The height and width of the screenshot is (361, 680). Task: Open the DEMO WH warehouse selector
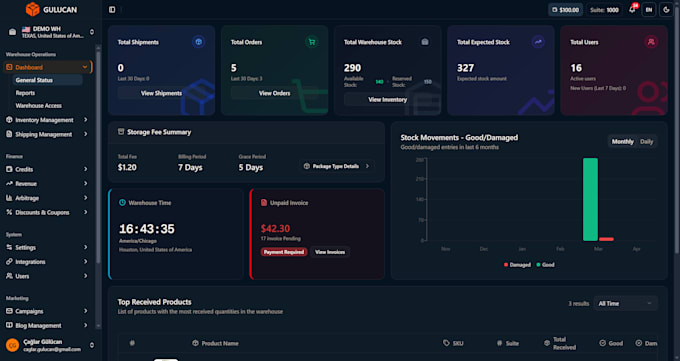click(x=51, y=32)
